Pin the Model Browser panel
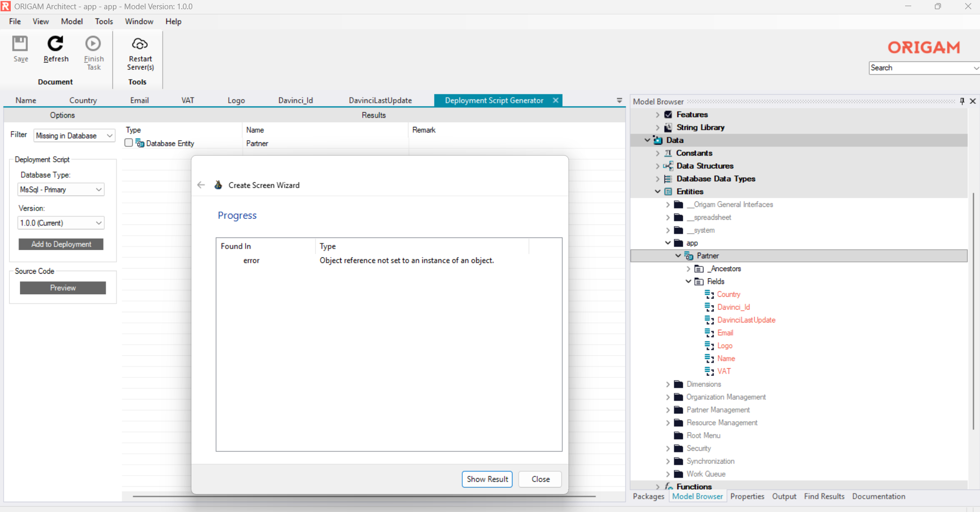This screenshot has height=512, width=980. tap(962, 101)
